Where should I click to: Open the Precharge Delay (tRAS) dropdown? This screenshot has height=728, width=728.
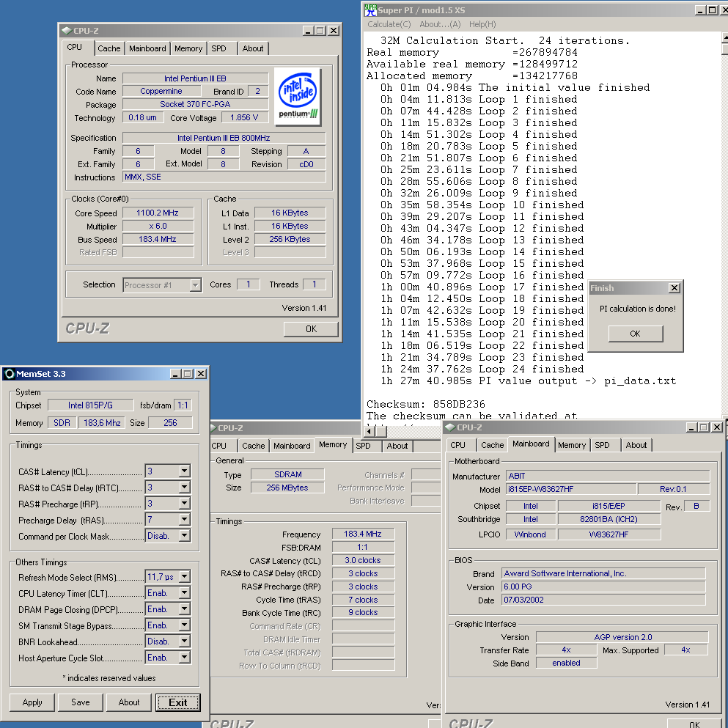184,519
